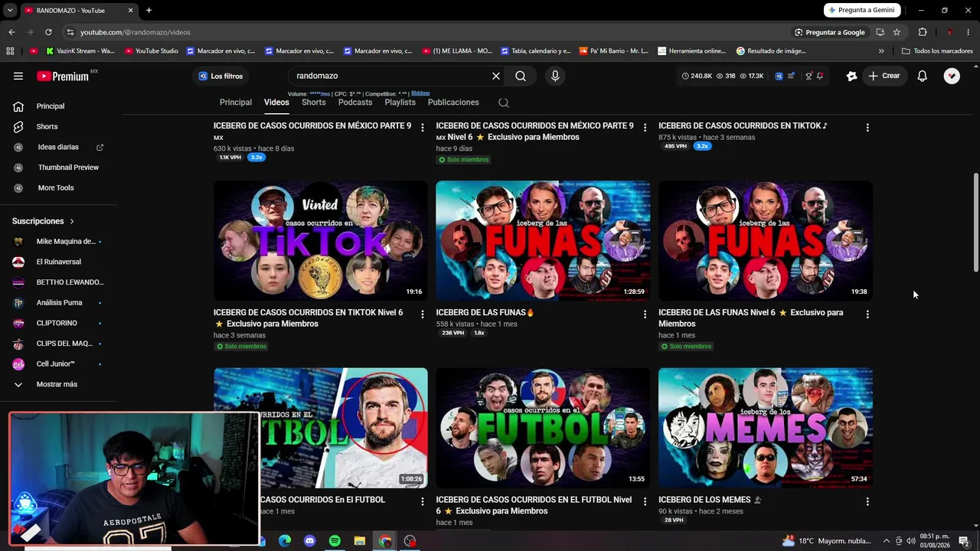Open options for ICEBERG DE LOS MEMES
This screenshot has height=551, width=980.
(x=867, y=501)
